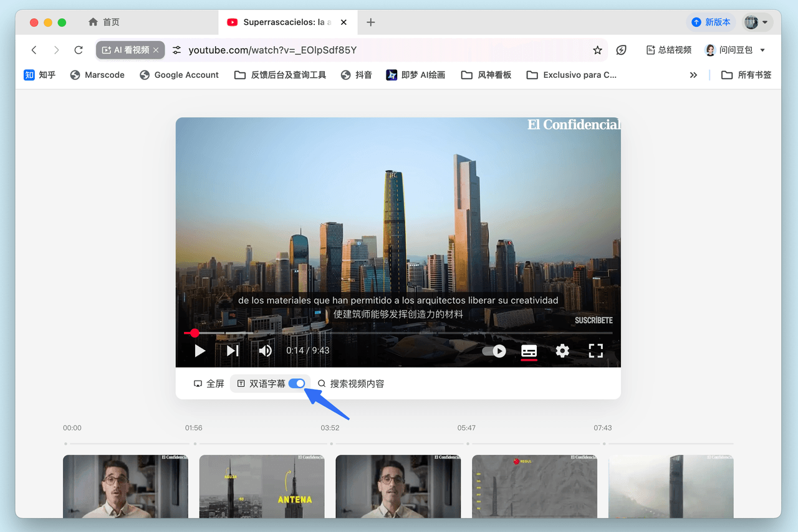The width and height of the screenshot is (798, 532).
Task: Open a new browser tab
Action: click(x=370, y=22)
